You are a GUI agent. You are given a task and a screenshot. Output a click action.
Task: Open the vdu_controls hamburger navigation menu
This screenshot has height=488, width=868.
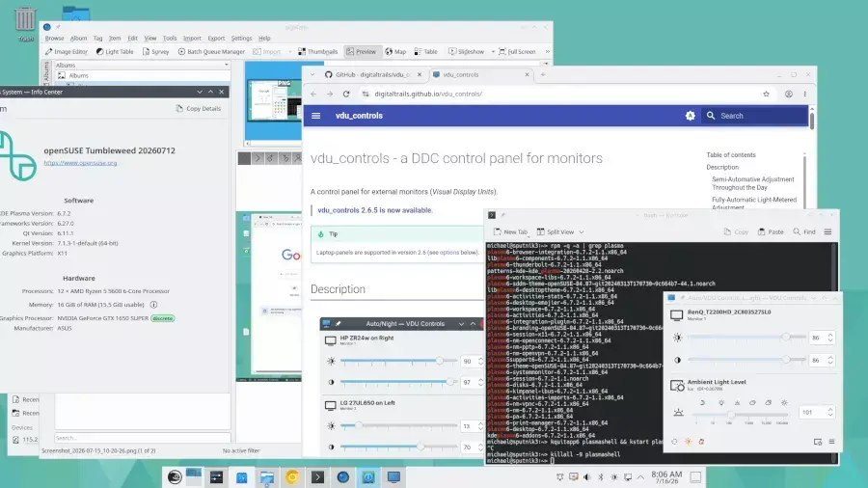pyautogui.click(x=316, y=116)
